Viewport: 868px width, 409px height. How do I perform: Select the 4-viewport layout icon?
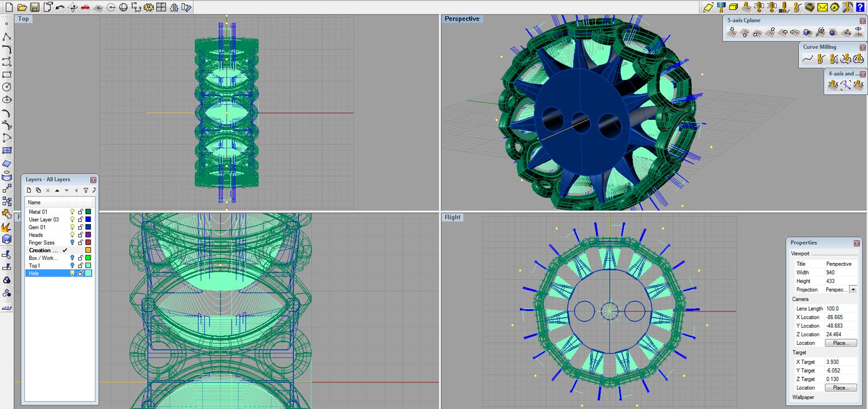[x=161, y=7]
